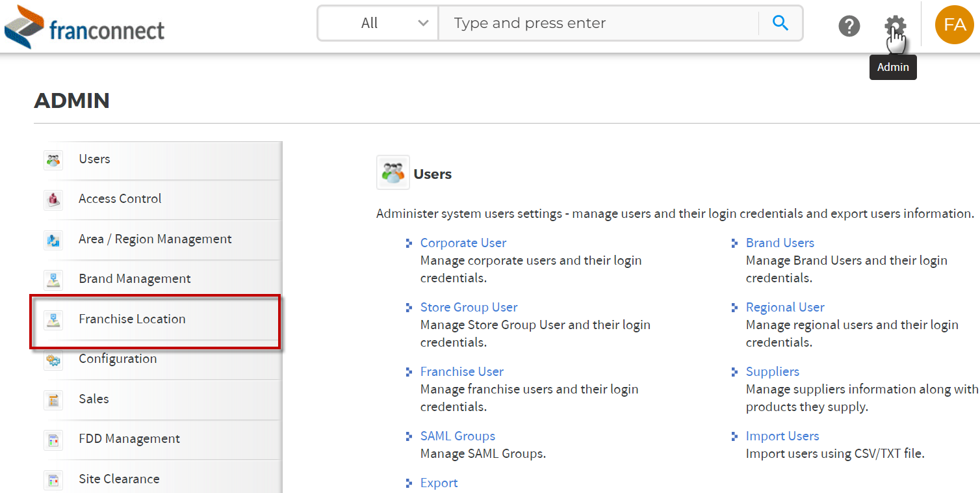Open the Corporate User link
Viewport: 980px width, 493px height.
coord(463,243)
